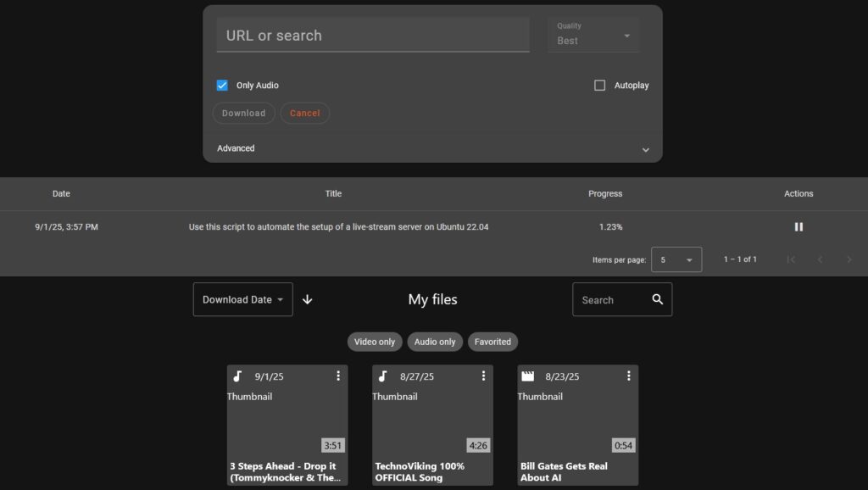Pause the Ubuntu live-stream script download
The image size is (868, 490).
tap(798, 227)
